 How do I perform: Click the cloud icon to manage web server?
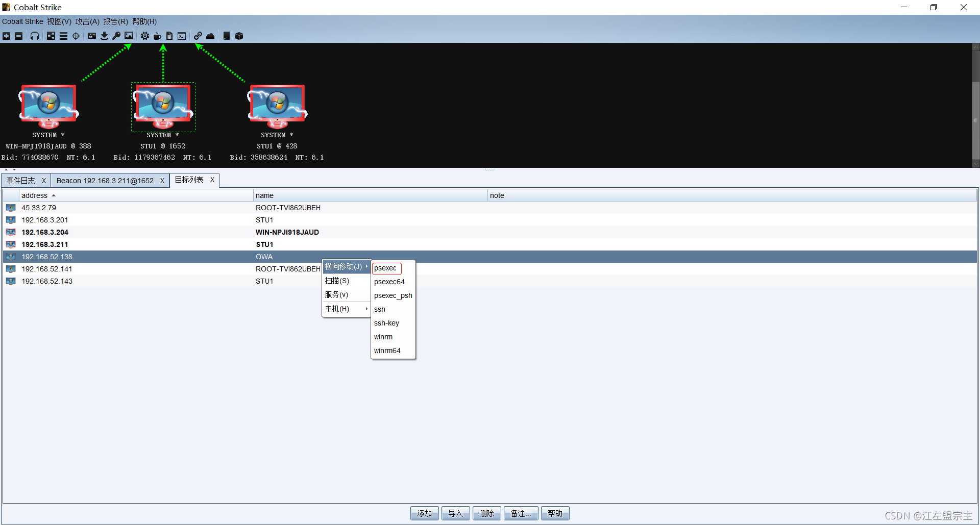210,36
